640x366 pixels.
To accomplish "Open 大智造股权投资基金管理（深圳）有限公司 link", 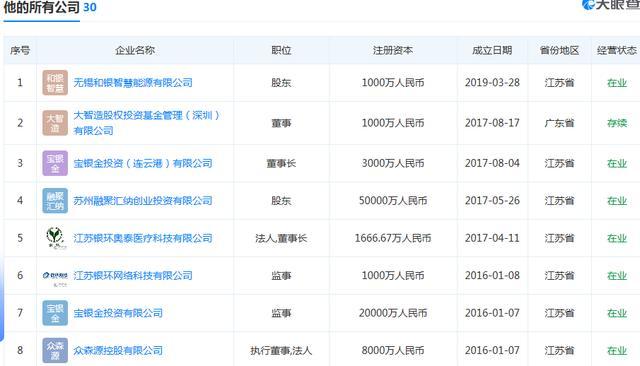I will (147, 123).
